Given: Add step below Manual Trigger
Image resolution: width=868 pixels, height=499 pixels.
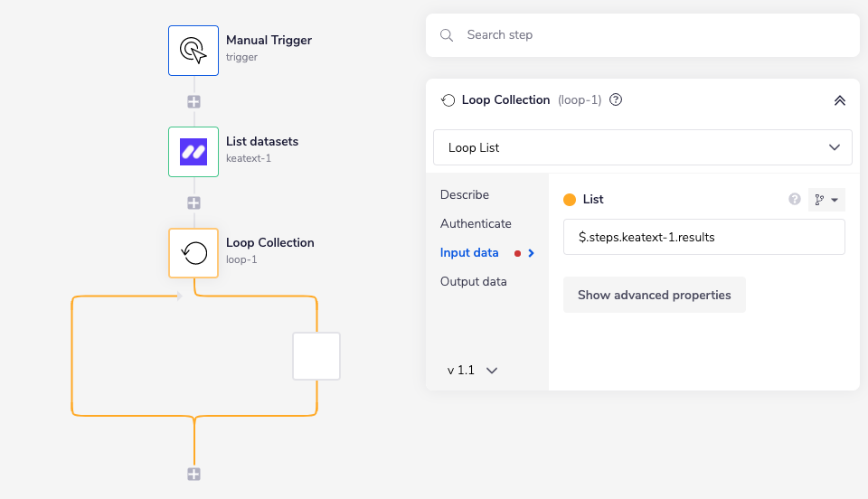Looking at the screenshot, I should pyautogui.click(x=193, y=102).
